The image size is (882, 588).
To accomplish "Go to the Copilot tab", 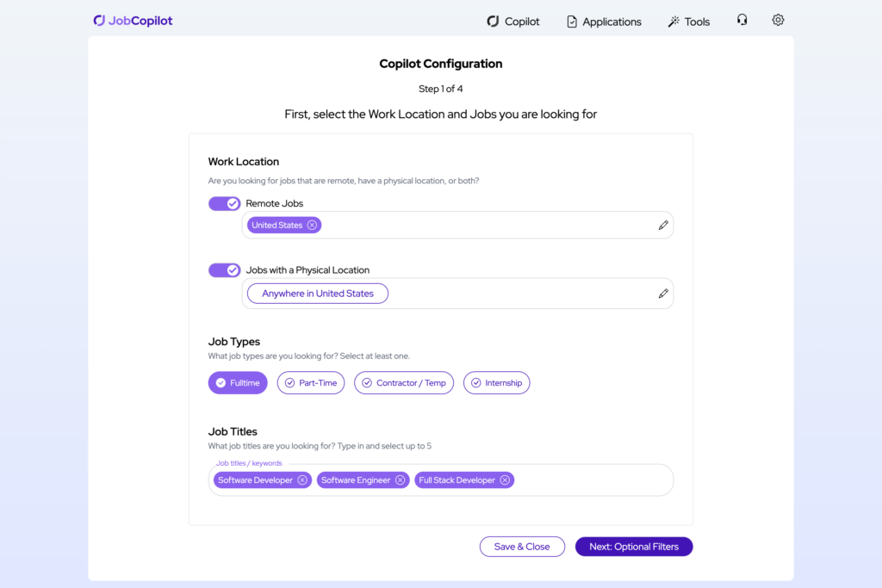I will [513, 21].
